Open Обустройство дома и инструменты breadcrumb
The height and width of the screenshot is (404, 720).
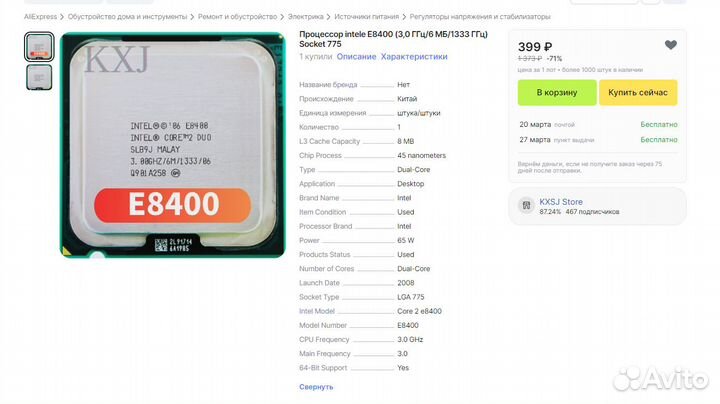pos(128,17)
